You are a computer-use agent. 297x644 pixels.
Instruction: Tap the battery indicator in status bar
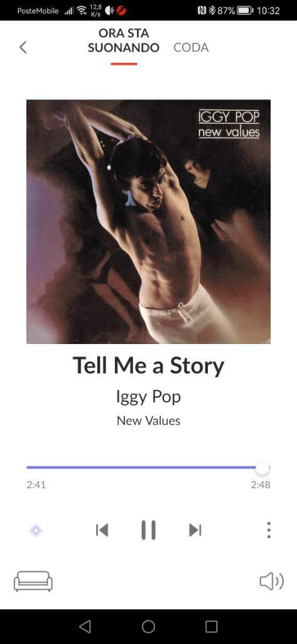point(246,11)
